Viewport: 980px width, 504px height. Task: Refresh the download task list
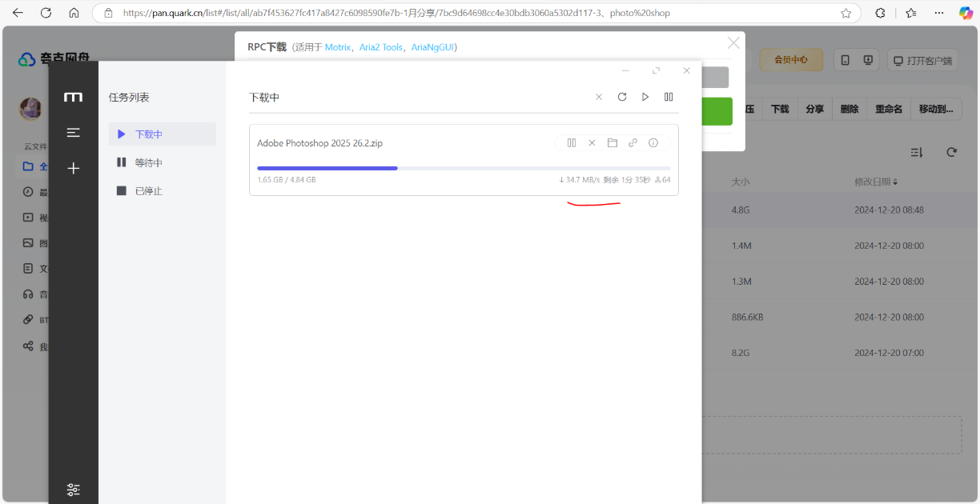tap(622, 97)
